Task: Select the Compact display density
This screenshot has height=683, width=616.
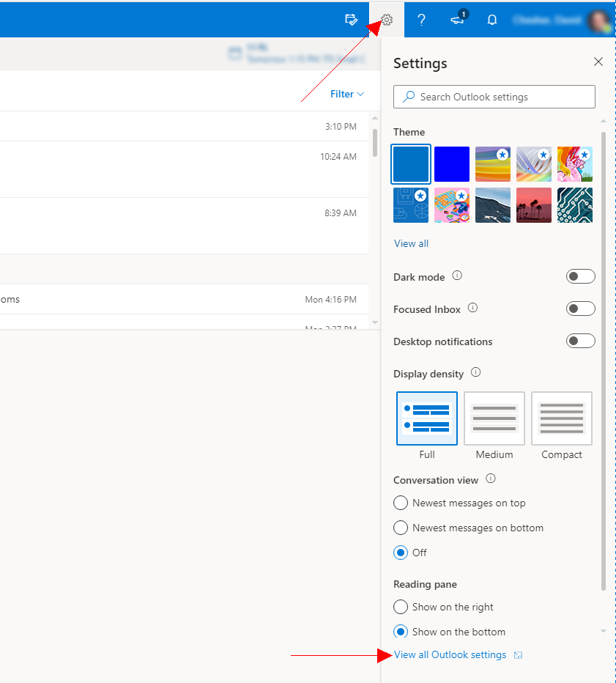Action: point(561,418)
